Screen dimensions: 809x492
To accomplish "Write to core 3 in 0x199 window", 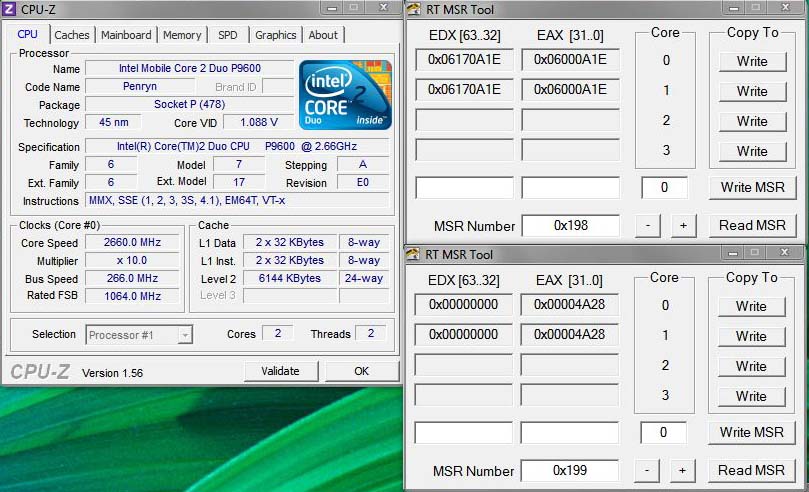I will tap(751, 396).
